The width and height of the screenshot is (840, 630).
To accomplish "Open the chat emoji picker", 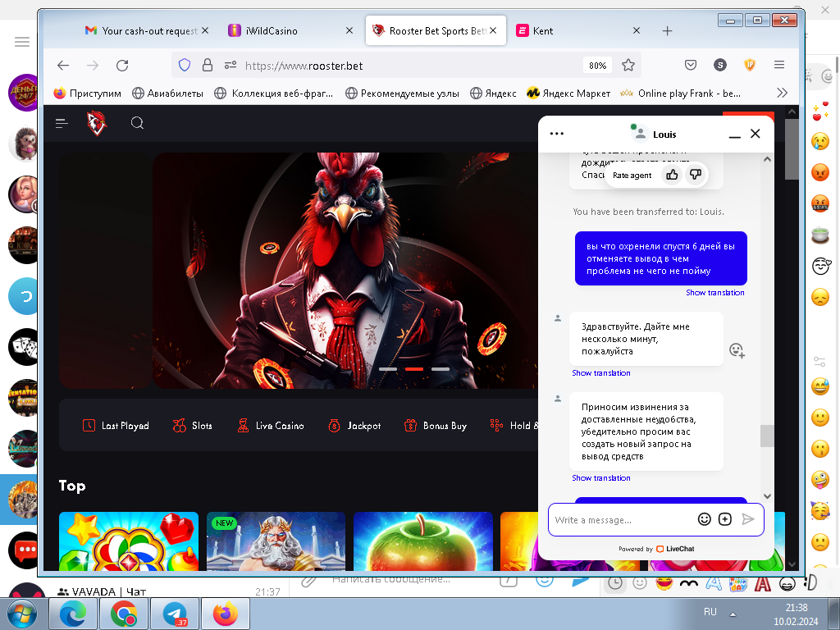I will tap(705, 519).
